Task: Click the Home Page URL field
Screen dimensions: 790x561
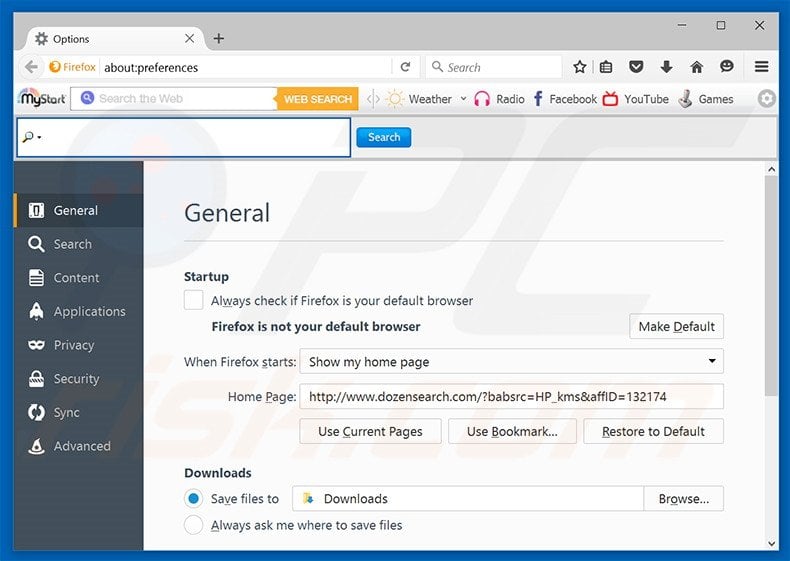Action: (511, 396)
